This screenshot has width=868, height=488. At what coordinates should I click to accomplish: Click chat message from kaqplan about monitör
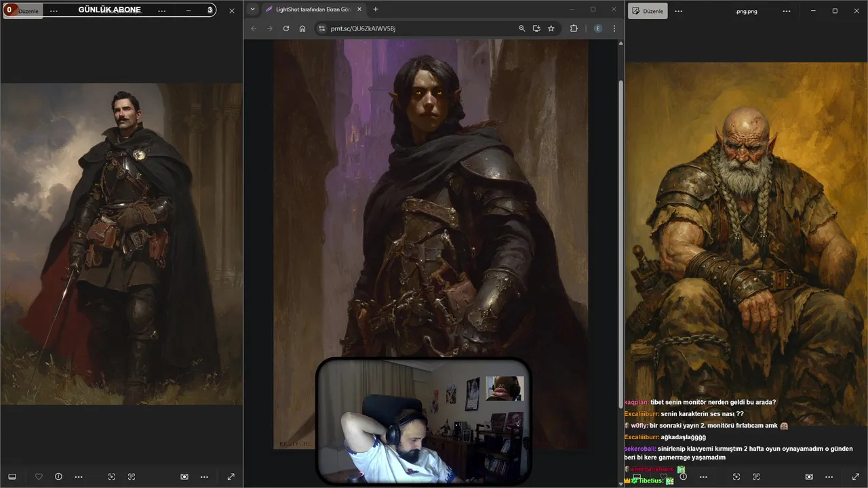(700, 402)
